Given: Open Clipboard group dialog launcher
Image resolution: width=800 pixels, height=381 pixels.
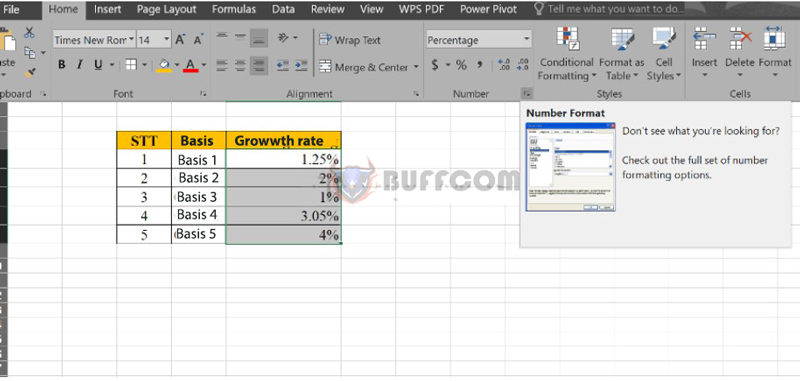Looking at the screenshot, I should coord(43,94).
